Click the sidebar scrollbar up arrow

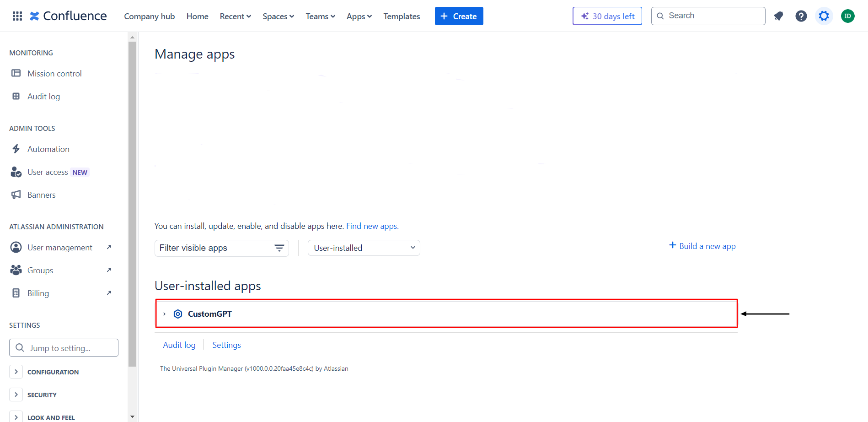(133, 37)
